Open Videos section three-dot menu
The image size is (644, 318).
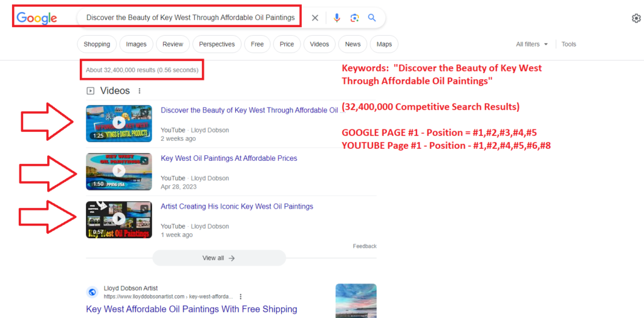(140, 90)
